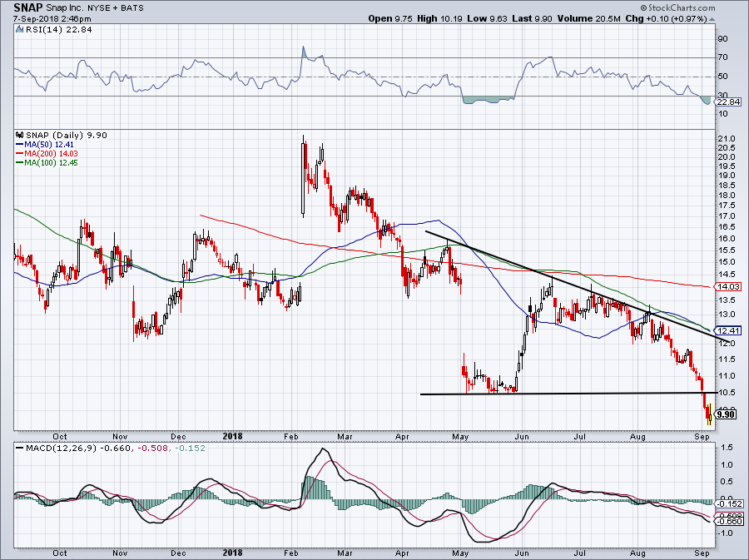Click Sep on the price panel date axis
Viewport: 749px width, 560px height.
pyautogui.click(x=702, y=436)
